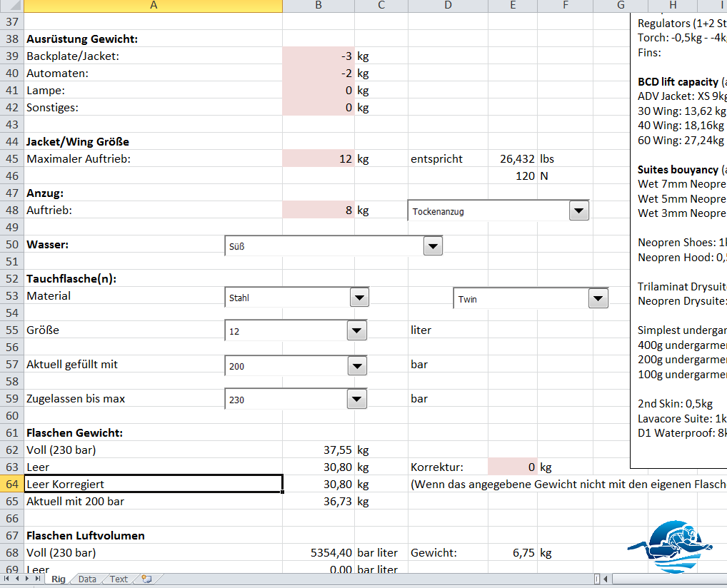Switch to the Data sheet tab
Screen dimensions: 727x588
tap(87, 579)
